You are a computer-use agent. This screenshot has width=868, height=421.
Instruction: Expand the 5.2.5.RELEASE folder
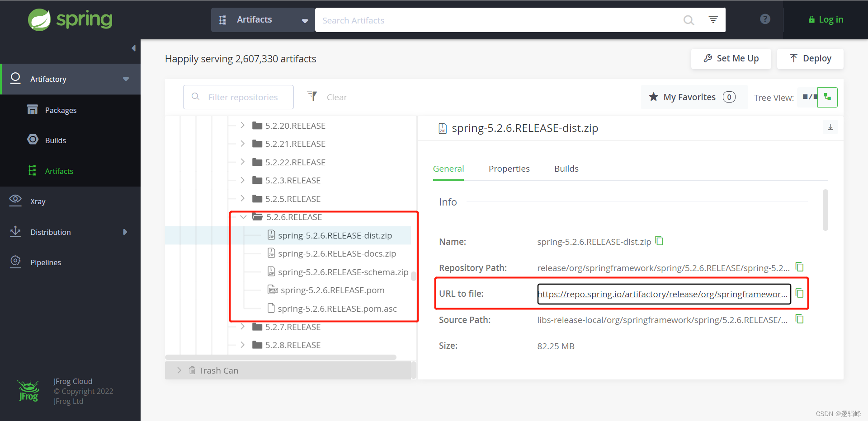pyautogui.click(x=243, y=198)
